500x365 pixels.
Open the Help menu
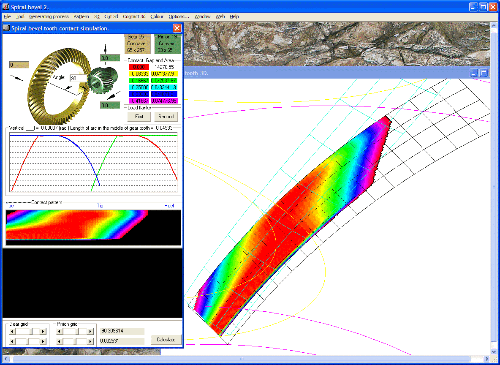[234, 16]
